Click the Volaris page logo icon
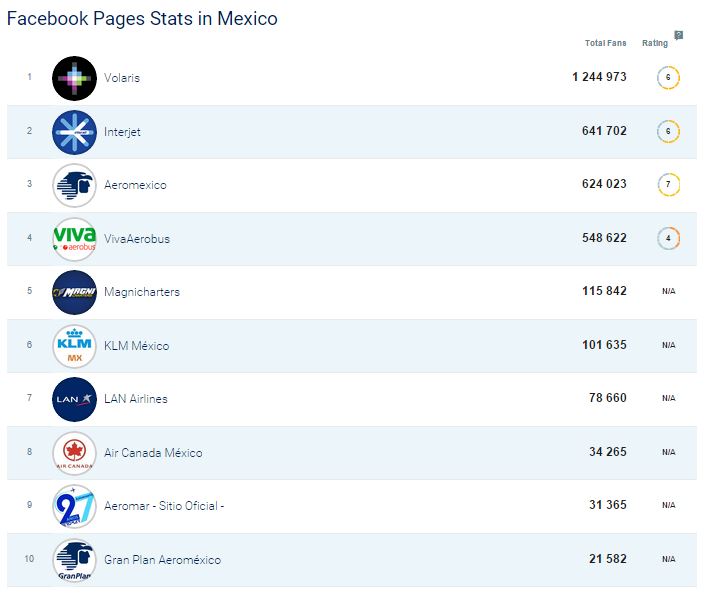This screenshot has width=705, height=594. point(74,78)
